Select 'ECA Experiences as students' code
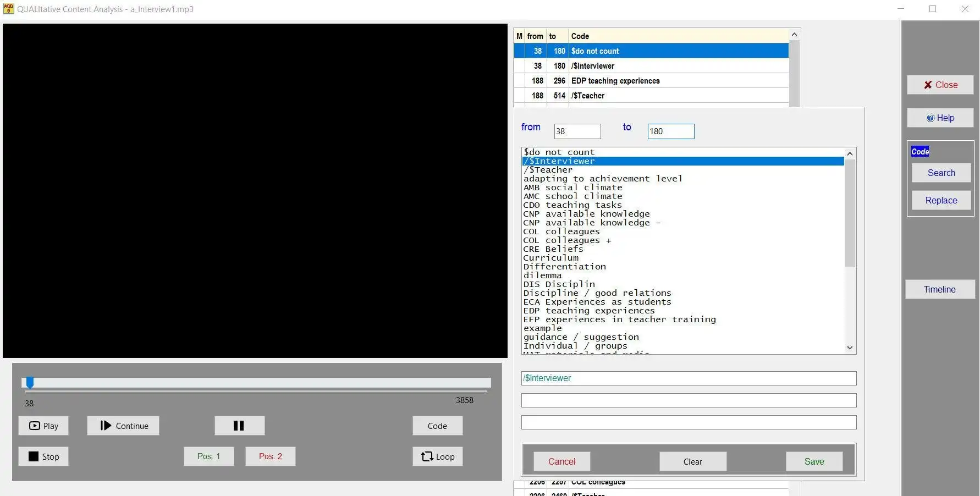 [683, 302]
